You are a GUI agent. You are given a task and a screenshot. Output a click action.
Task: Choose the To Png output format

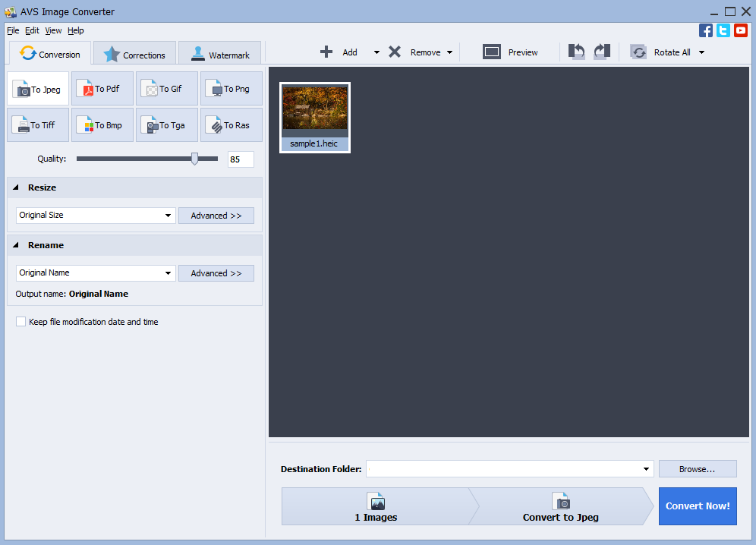232,89
